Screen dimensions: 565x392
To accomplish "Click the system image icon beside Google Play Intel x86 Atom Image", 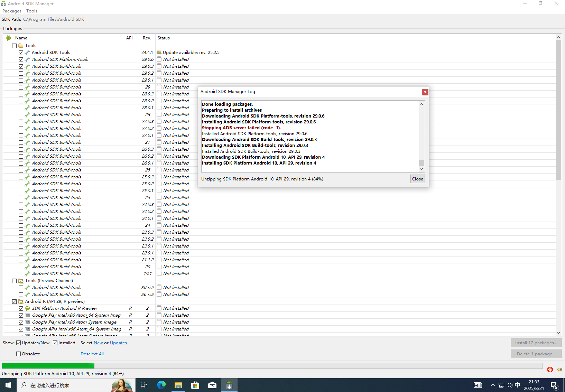I will click(27, 322).
